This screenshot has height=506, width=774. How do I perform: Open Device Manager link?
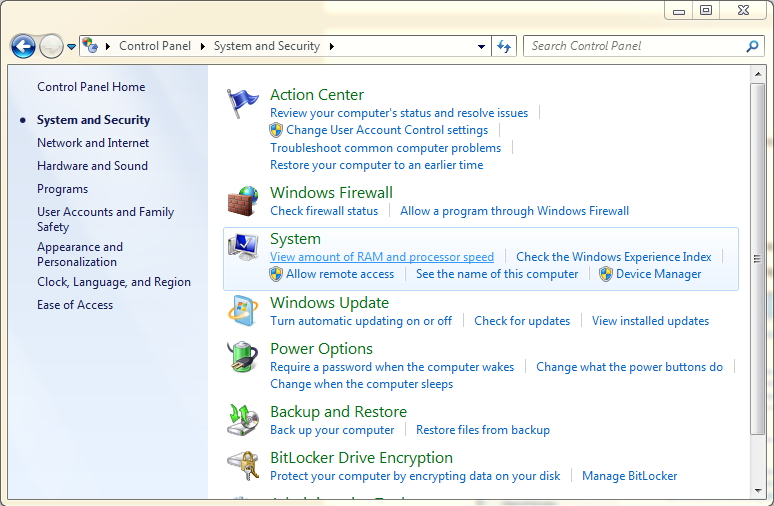pos(658,274)
